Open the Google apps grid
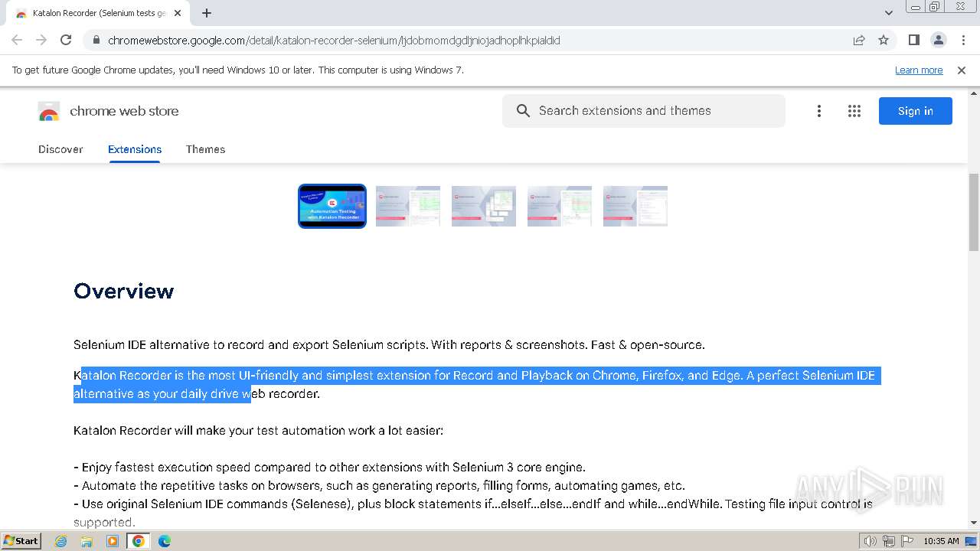The image size is (980, 551). click(854, 111)
